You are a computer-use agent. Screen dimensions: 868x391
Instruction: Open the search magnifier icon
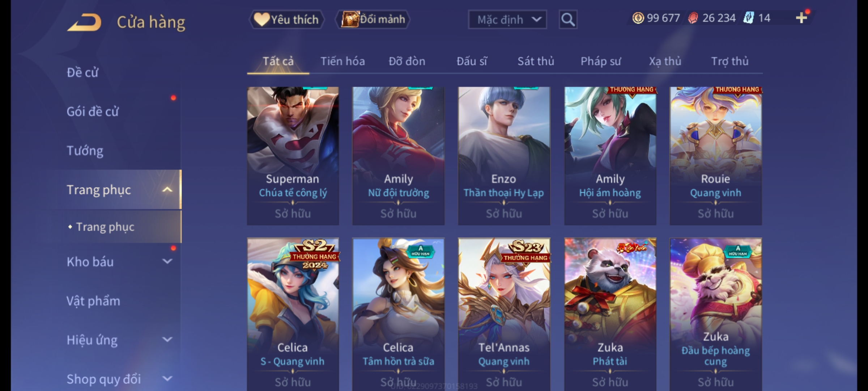point(568,20)
